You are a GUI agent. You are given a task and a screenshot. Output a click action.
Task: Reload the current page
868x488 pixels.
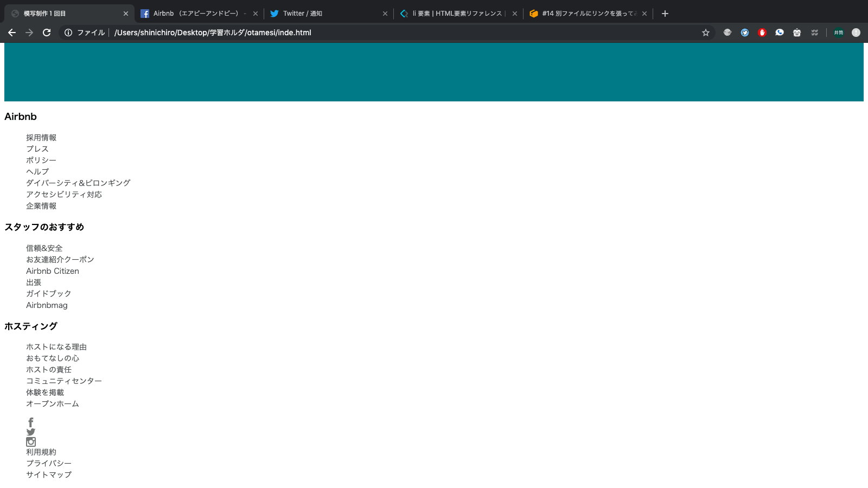pos(47,33)
